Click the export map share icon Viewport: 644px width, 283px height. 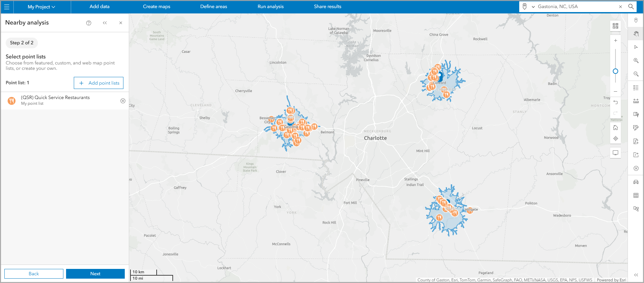[636, 155]
